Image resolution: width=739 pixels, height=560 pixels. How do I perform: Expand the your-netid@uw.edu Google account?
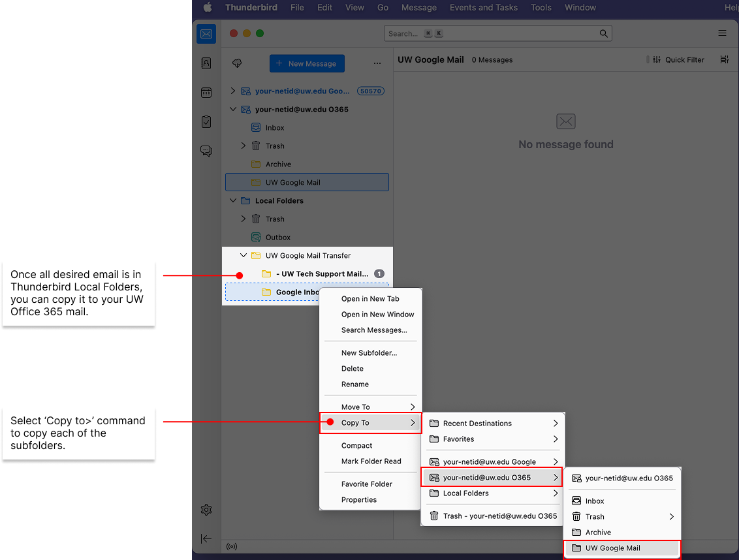[x=233, y=91]
